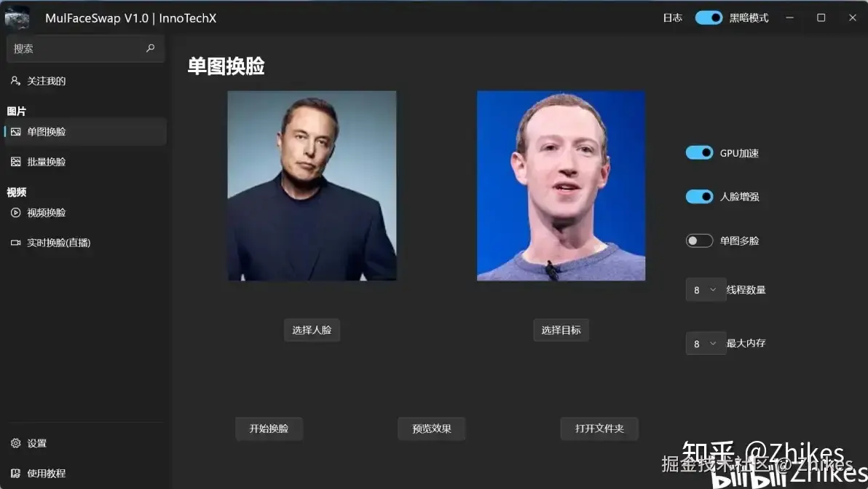The height and width of the screenshot is (489, 868).
Task: Focus the 搜索 search field
Action: point(85,49)
